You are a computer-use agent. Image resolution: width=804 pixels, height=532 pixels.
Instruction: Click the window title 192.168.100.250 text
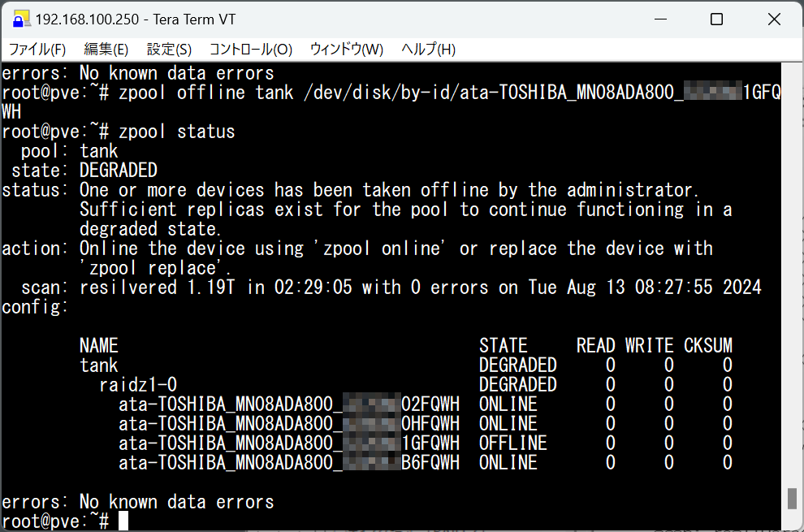(x=87, y=19)
